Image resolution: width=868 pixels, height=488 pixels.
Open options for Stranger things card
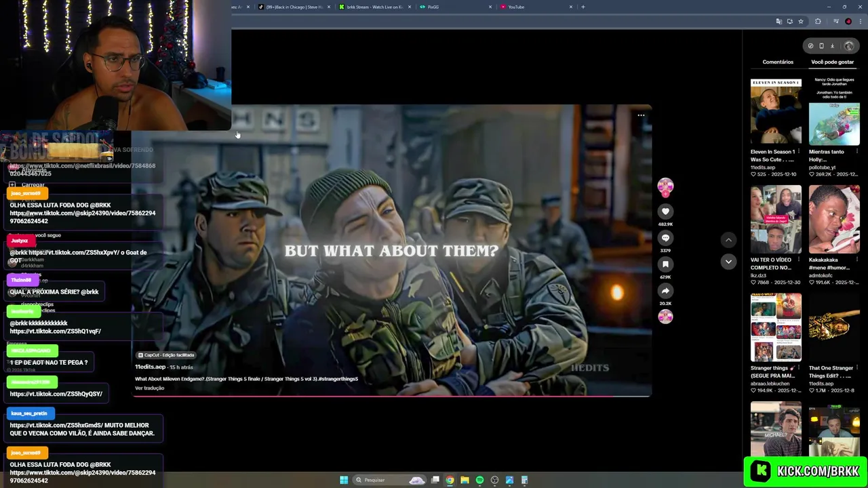(798, 368)
